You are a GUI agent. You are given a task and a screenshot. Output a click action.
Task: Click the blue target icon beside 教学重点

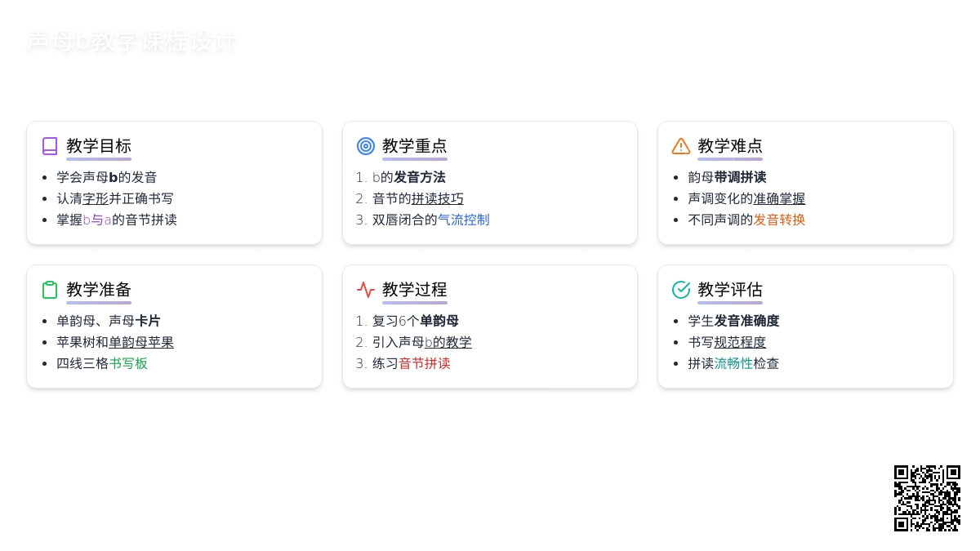coord(366,146)
